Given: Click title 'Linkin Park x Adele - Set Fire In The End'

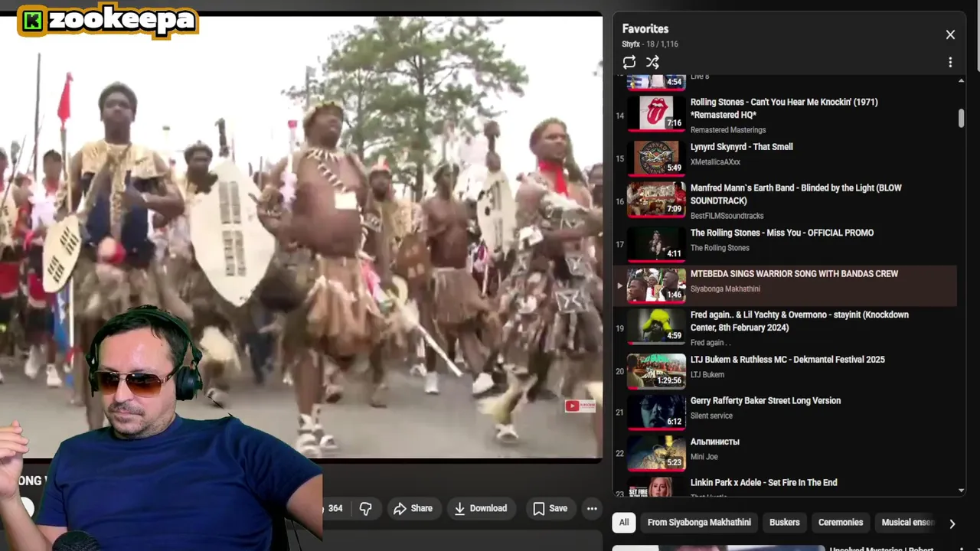Looking at the screenshot, I should (x=763, y=483).
